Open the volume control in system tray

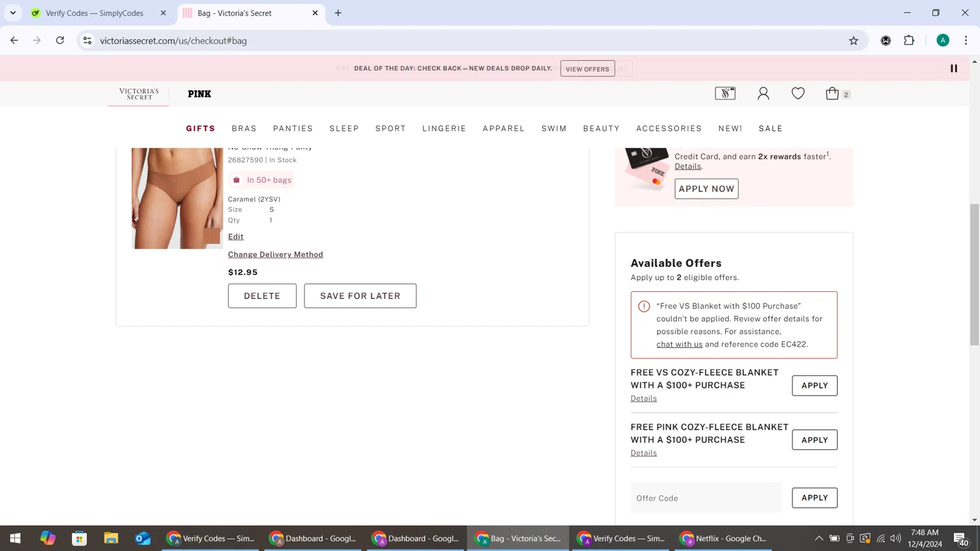(896, 539)
